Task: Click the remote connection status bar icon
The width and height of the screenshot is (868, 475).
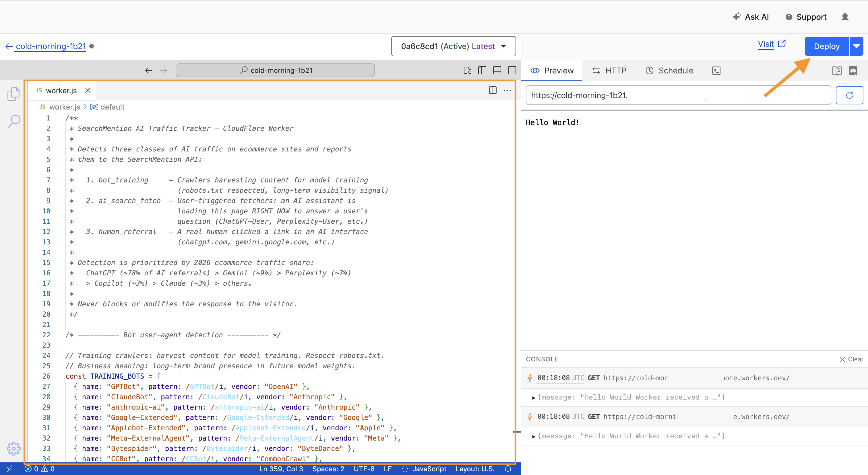Action: coord(9,469)
